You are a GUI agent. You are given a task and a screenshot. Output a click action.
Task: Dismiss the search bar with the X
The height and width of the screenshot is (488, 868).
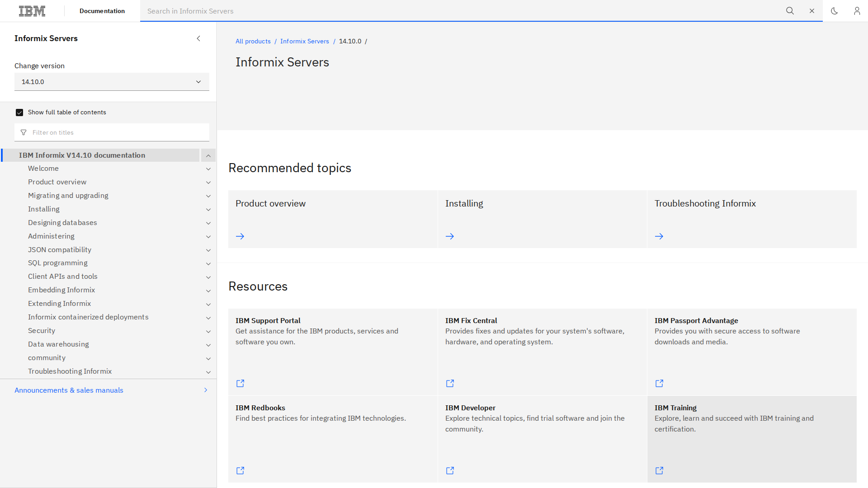(812, 11)
